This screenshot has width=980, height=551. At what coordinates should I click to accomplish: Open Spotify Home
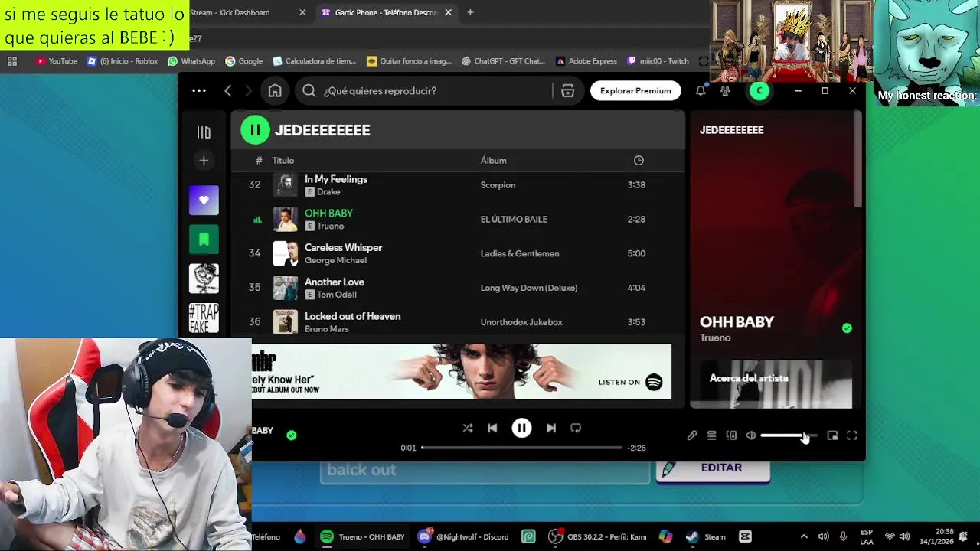[x=275, y=90]
